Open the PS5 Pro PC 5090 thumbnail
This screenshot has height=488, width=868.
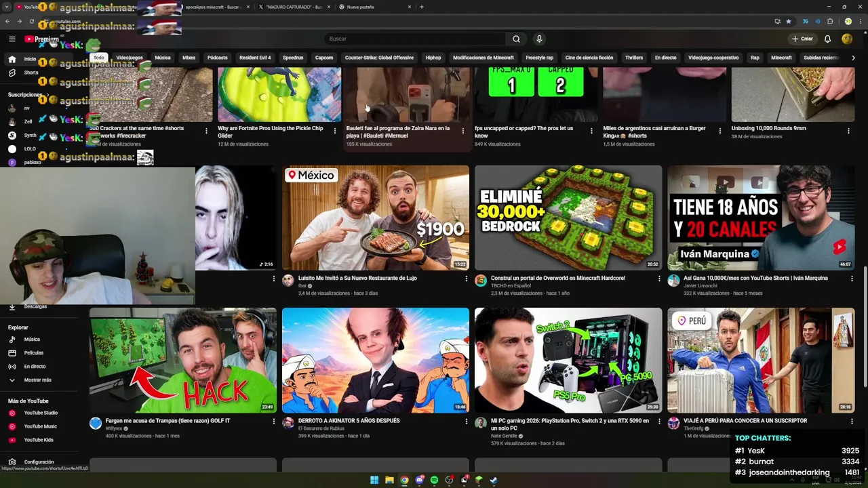pos(568,360)
